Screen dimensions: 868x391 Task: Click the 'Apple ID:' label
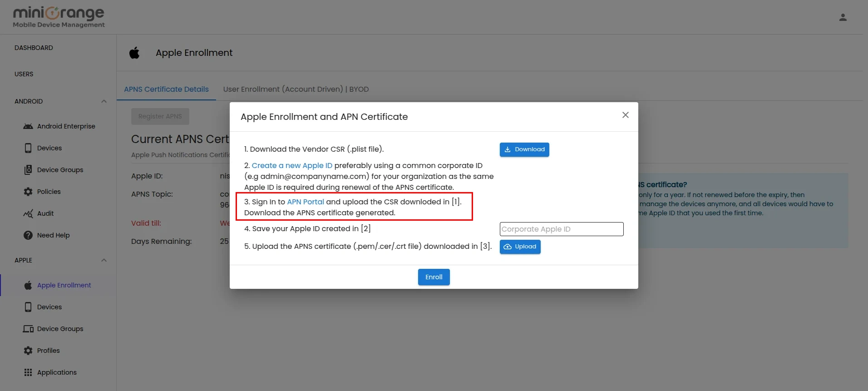(147, 176)
